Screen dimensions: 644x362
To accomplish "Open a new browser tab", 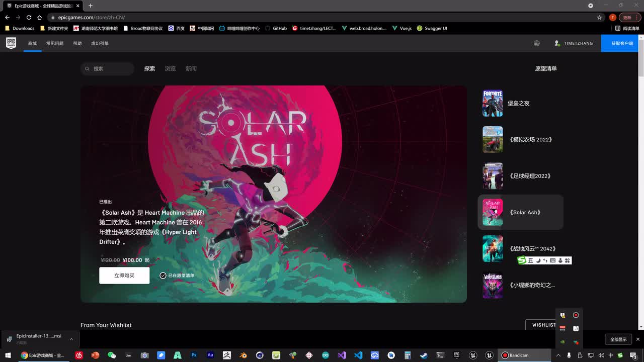I will coord(91,6).
